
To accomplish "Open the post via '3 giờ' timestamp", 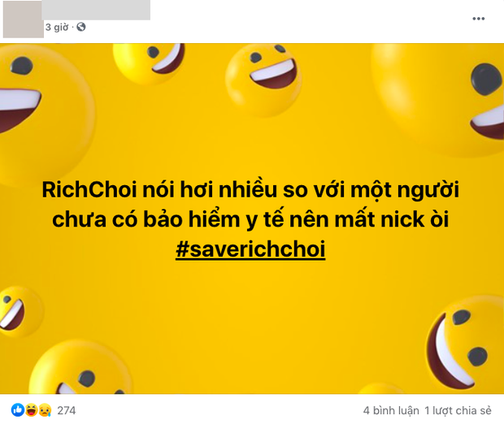I will pos(57,28).
